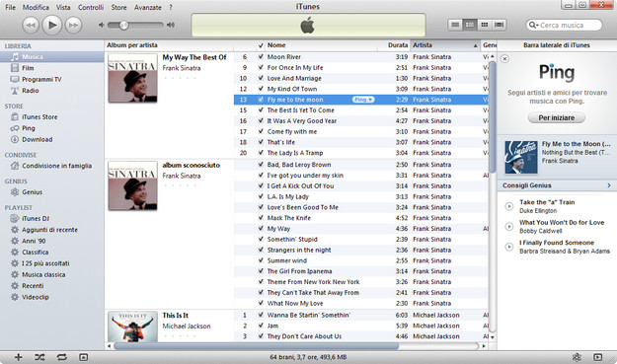
Task: Show or hide artwork viewer button
Action: [83, 357]
